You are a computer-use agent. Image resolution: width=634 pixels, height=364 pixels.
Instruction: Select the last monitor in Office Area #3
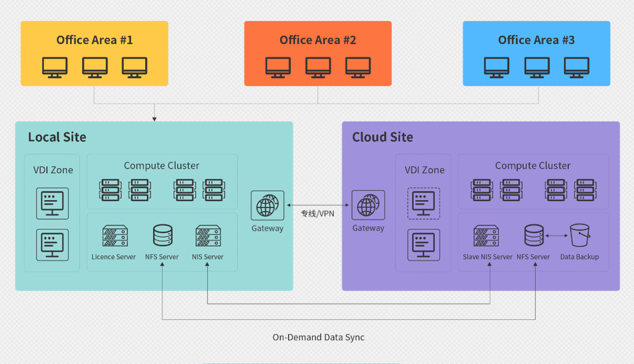(577, 67)
